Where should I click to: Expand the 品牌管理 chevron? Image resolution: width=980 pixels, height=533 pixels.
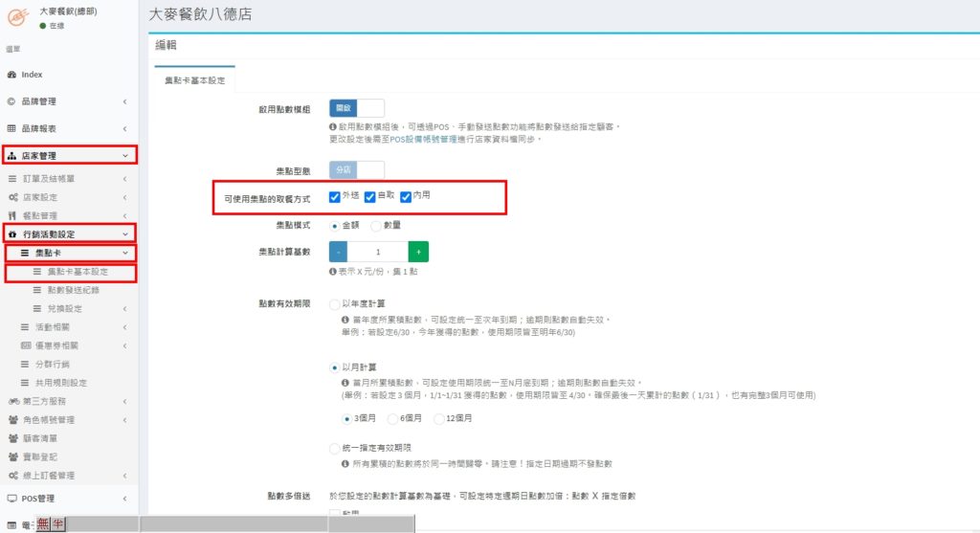click(125, 101)
